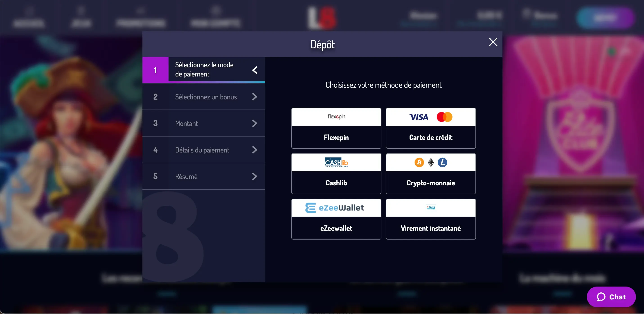Choose Crypto-monnaie payment method
644x314 pixels.
coord(431,174)
